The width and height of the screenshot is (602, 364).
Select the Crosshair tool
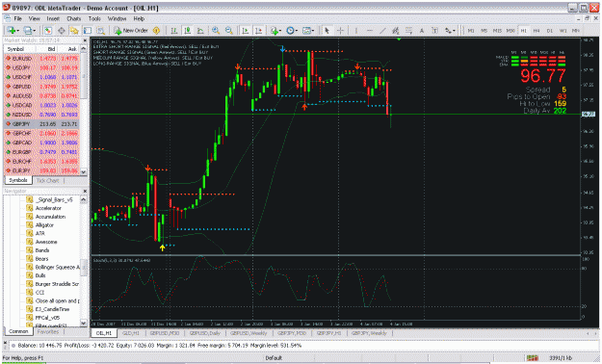tap(340, 31)
